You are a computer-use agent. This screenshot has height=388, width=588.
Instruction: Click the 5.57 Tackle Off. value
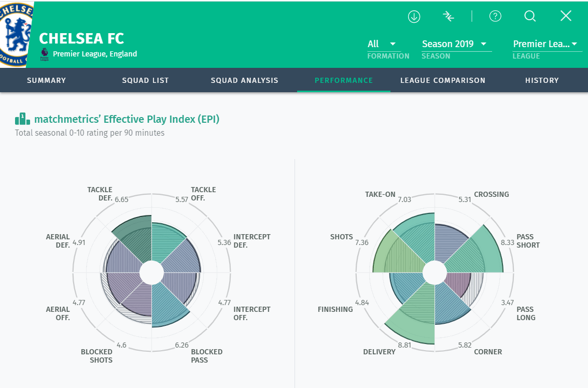coord(181,199)
